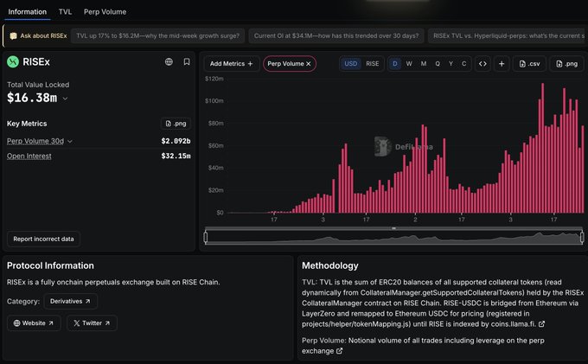The height and width of the screenshot is (364, 588).
Task: Switch chart denomination to RISE
Action: (x=373, y=64)
